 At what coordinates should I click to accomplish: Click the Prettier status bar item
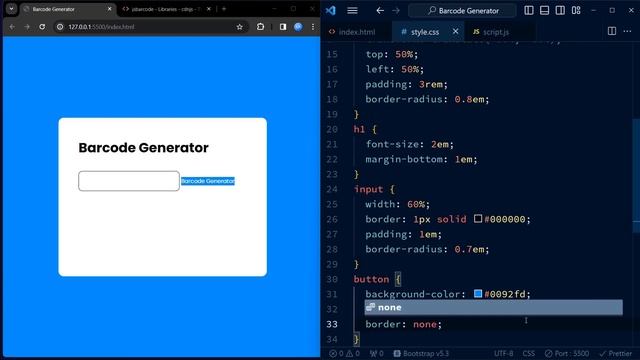point(616,353)
